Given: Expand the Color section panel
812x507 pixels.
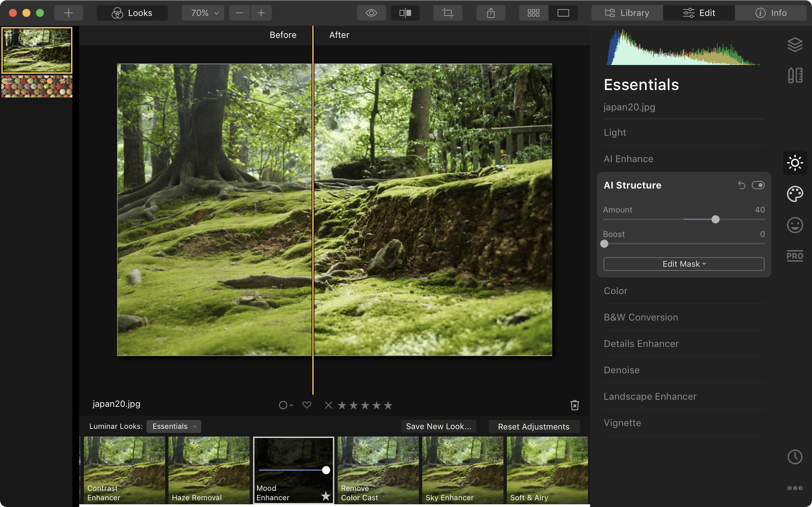Looking at the screenshot, I should pos(616,290).
